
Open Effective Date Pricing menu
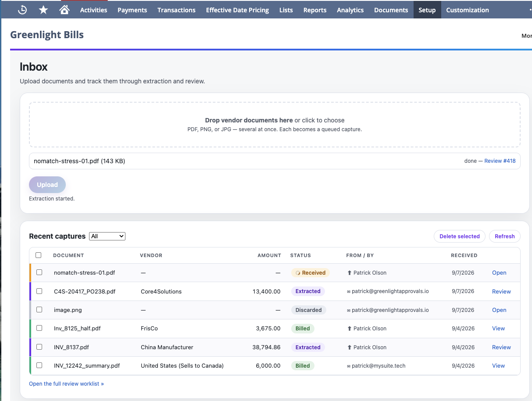[x=237, y=10]
